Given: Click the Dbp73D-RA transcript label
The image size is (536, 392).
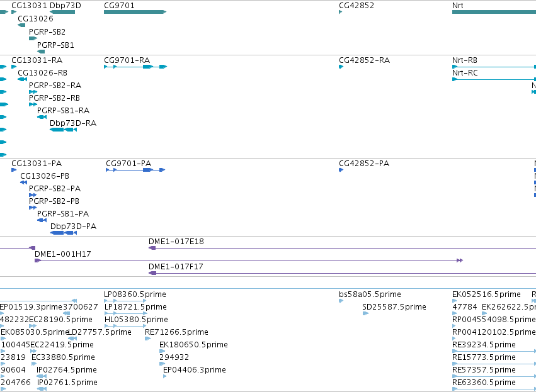Looking at the screenshot, I should (73, 123).
